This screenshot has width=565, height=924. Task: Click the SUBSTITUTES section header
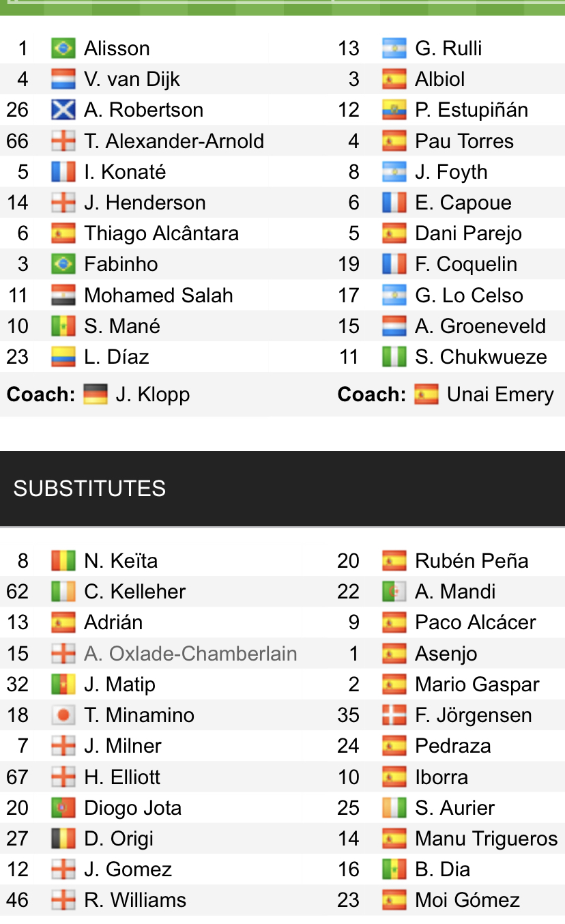tap(89, 489)
